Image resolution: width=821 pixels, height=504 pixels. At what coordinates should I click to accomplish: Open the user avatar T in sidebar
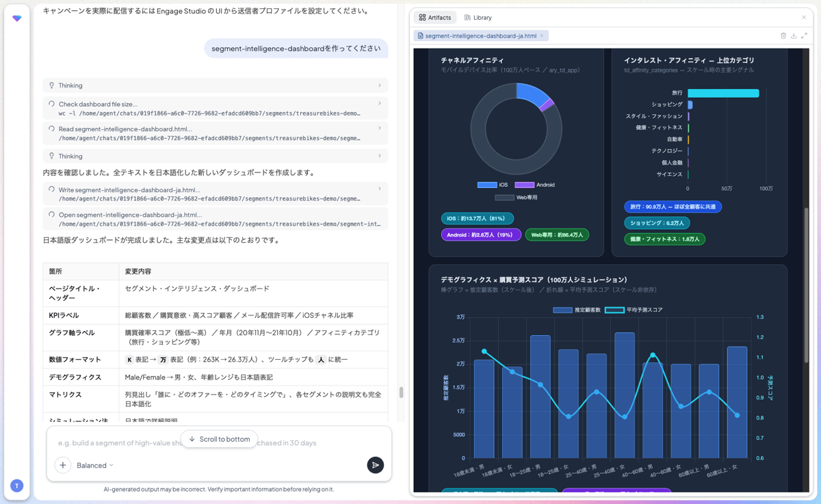[x=17, y=486]
